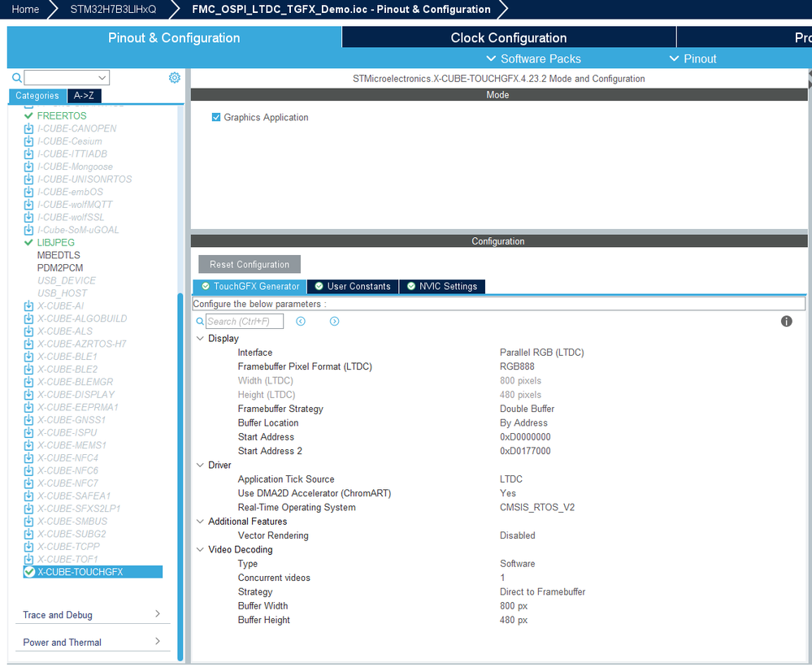
Task: Open the category search dropdown
Action: (102, 78)
